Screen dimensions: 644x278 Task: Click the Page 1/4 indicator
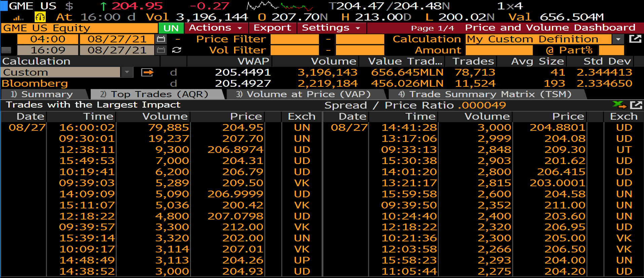click(432, 28)
